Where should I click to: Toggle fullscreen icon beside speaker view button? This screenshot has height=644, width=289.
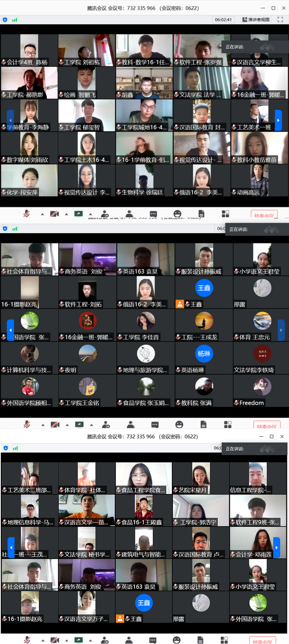tap(280, 19)
